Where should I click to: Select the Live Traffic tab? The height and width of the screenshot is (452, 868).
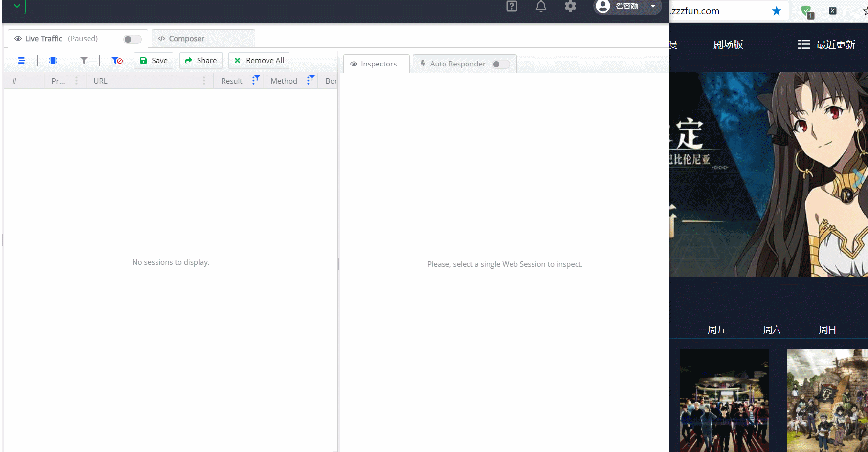(78, 39)
